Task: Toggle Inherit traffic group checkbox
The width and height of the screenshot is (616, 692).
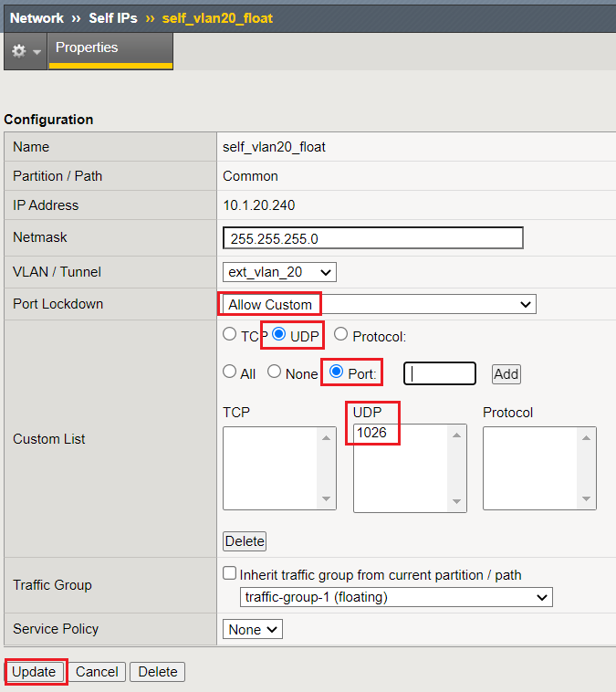Action: pos(229,573)
